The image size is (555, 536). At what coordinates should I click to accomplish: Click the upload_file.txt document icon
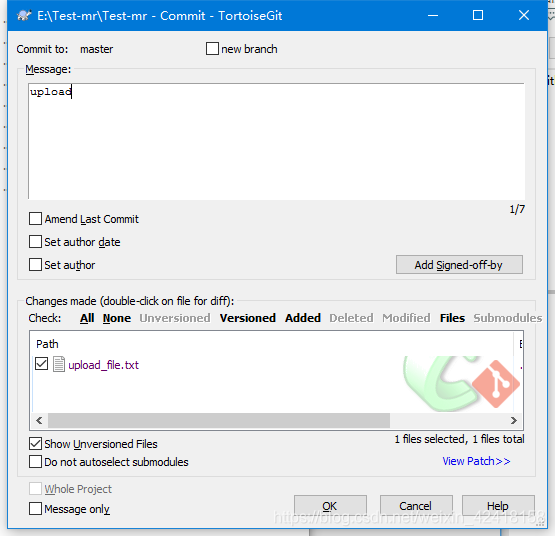59,364
